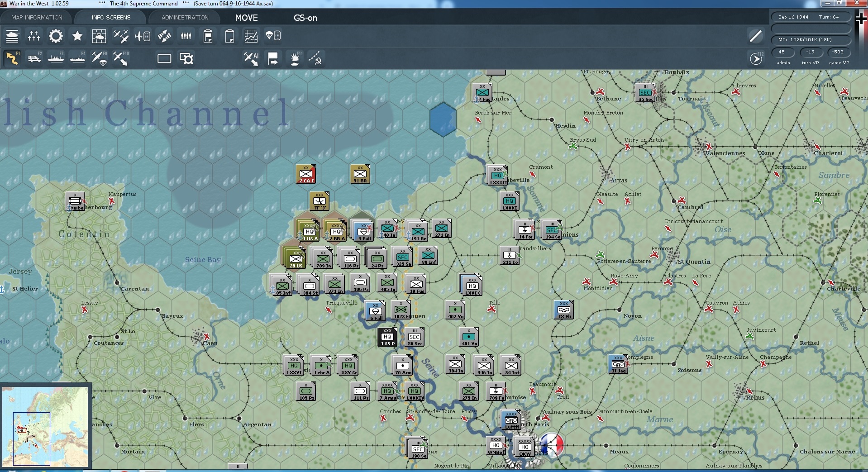Click the MP manpower readout

[811, 40]
